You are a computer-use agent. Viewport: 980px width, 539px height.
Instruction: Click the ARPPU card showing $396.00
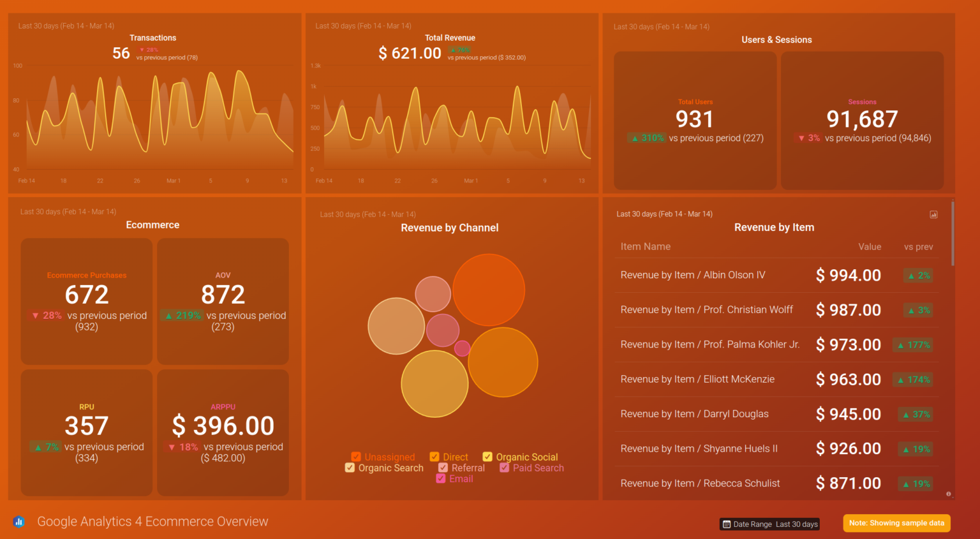223,432
